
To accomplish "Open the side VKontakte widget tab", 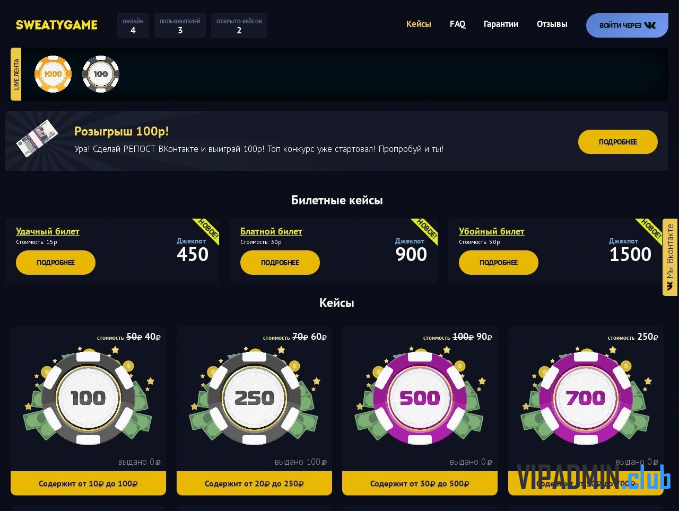I will tap(670, 257).
